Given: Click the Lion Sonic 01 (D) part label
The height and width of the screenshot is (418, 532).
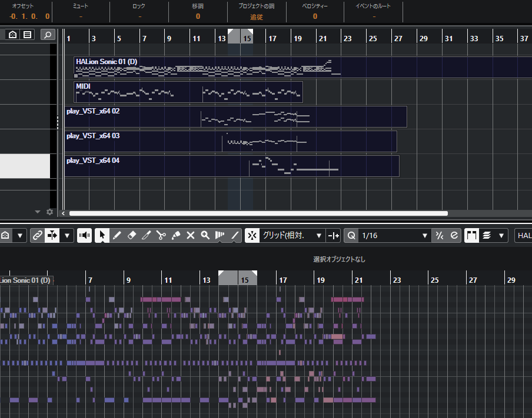Looking at the screenshot, I should point(25,280).
